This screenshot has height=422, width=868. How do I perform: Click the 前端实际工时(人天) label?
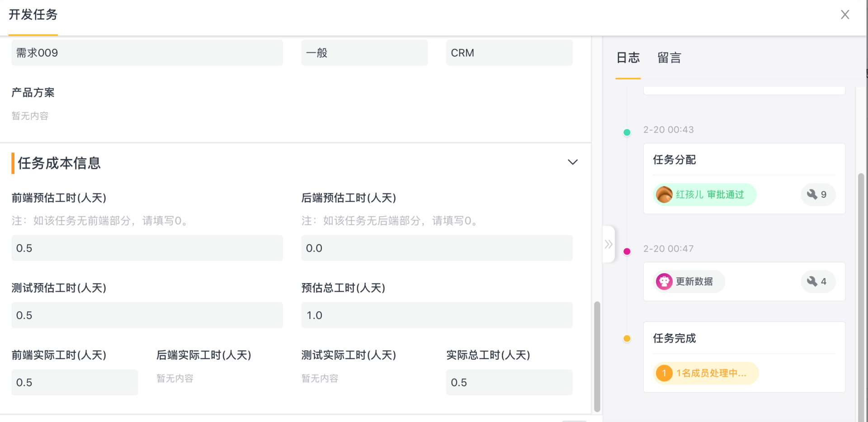pos(59,355)
